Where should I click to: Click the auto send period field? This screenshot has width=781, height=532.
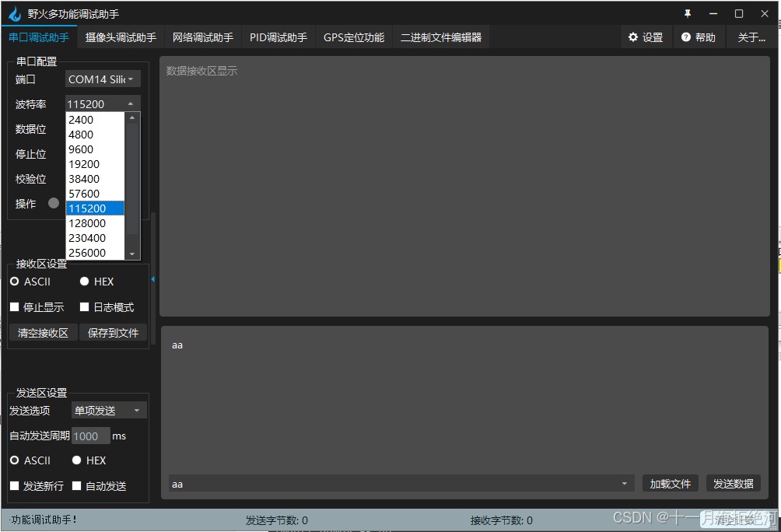pyautogui.click(x=91, y=436)
